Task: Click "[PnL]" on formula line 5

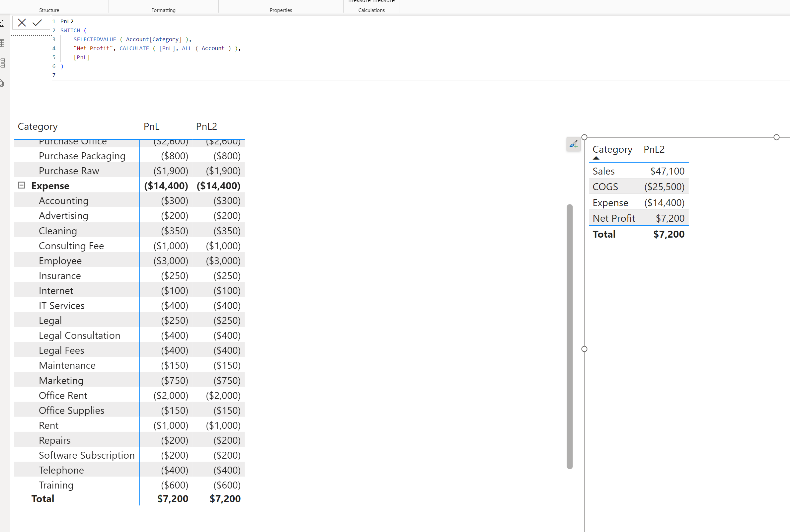Action: click(82, 57)
